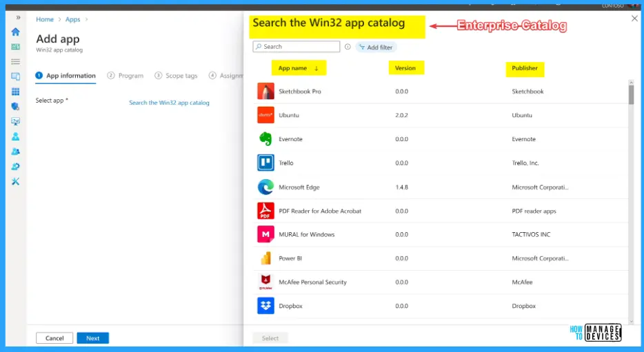Click version 1.4.8 in Edge row

coord(402,187)
